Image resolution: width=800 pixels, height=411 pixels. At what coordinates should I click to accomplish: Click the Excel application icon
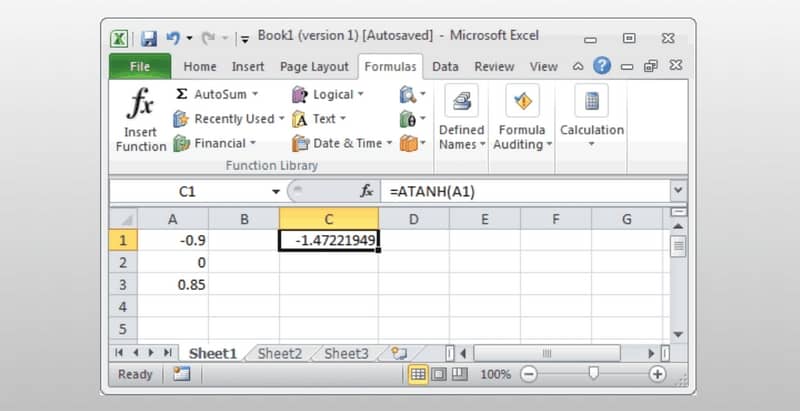(119, 39)
